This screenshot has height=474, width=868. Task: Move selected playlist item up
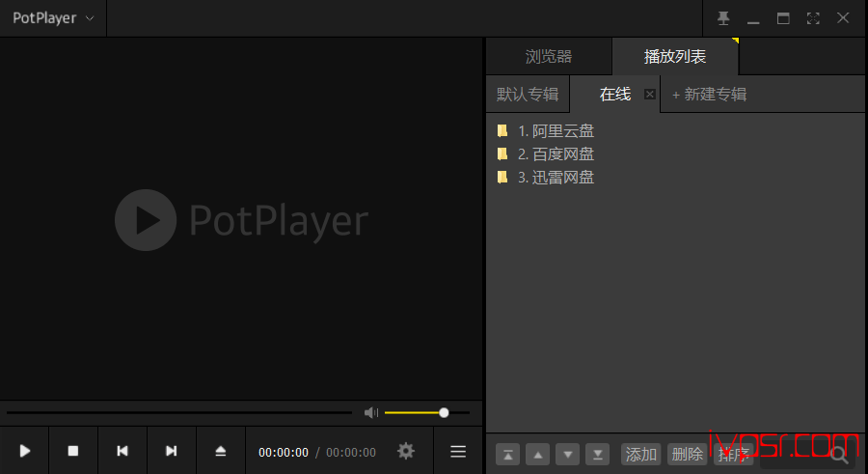[537, 455]
